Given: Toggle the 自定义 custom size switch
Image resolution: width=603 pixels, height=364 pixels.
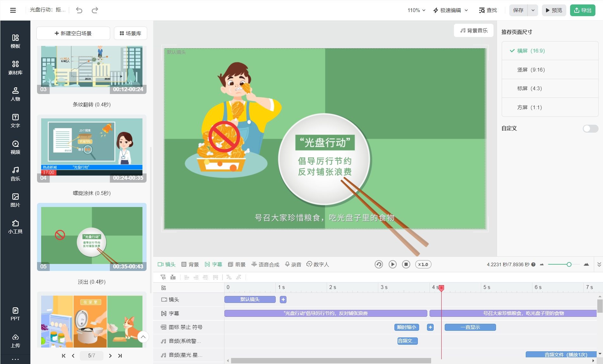Looking at the screenshot, I should (x=590, y=129).
